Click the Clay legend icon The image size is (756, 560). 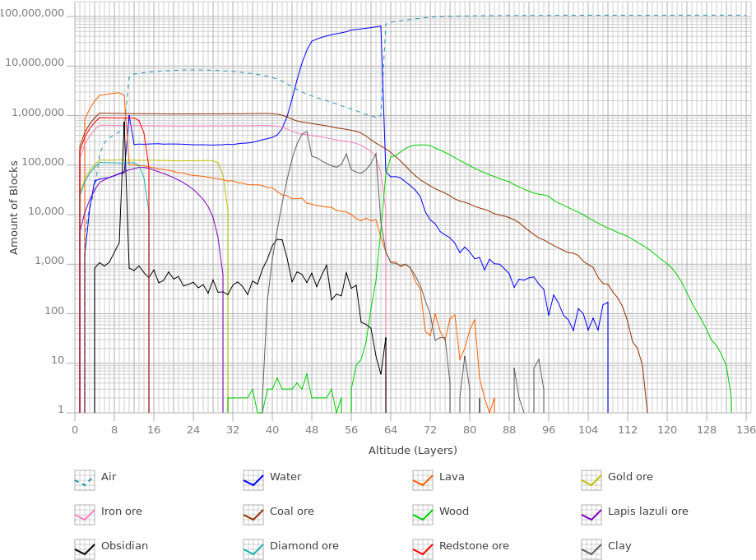pos(591,549)
